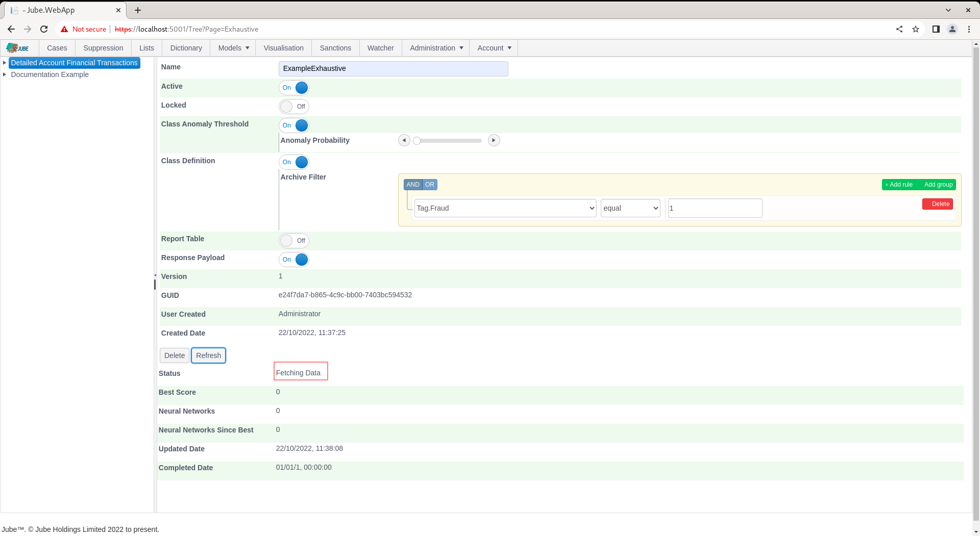980x536 pixels.
Task: Increase Anomaly Probability with right arrow
Action: (494, 140)
